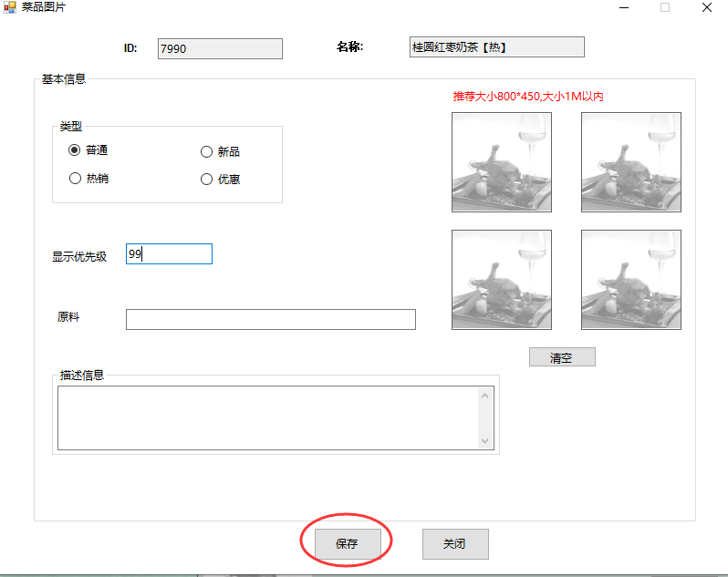The height and width of the screenshot is (577, 728).
Task: Click the 菜品图片 window app icon
Action: click(10, 7)
